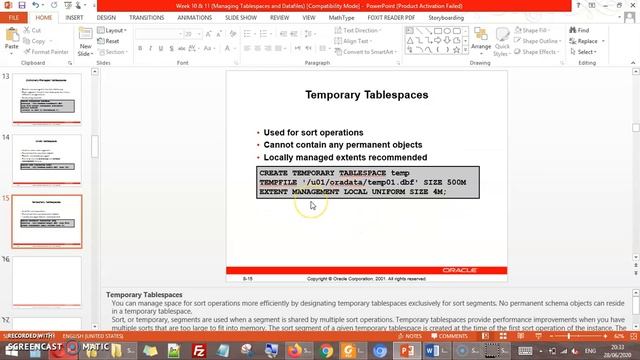
Task: Toggle the NOTES pane in status bar
Action: (410, 336)
